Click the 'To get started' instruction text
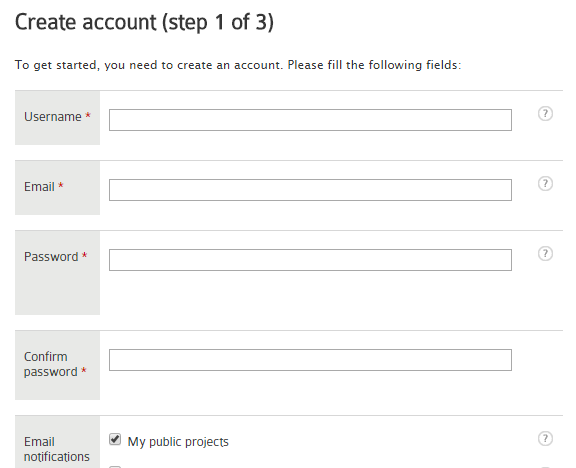 click(x=238, y=65)
